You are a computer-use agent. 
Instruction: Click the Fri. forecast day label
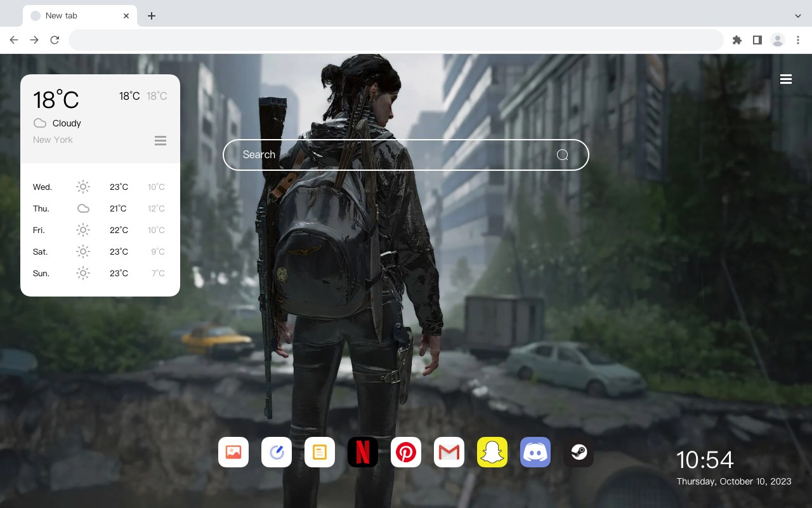click(x=39, y=230)
